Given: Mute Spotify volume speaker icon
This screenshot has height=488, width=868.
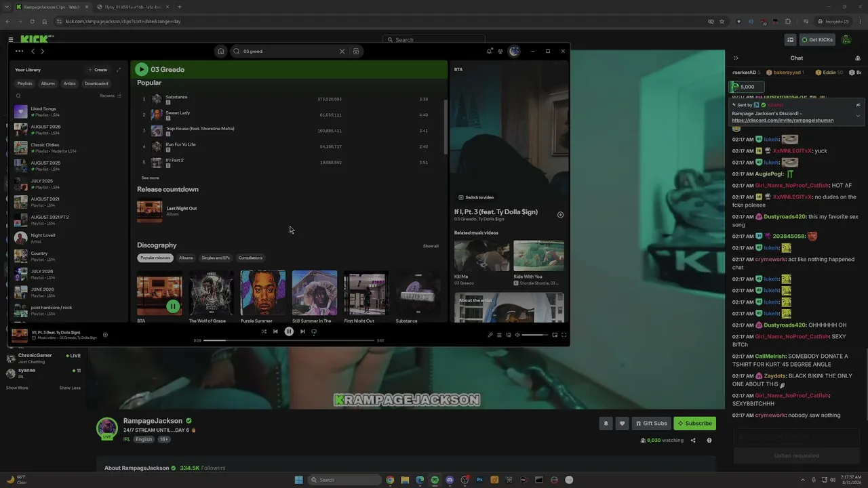Looking at the screenshot, I should 517,335.
